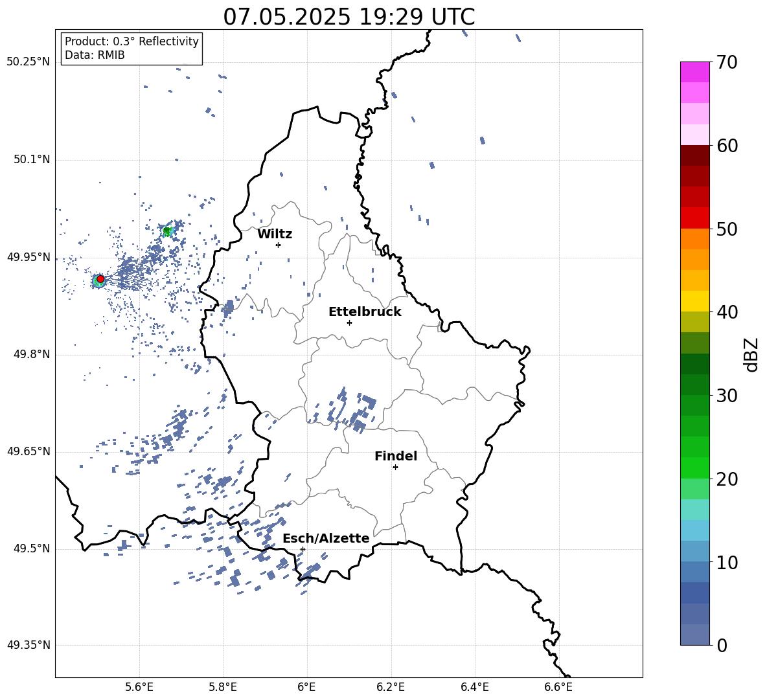767x700 pixels.
Task: Click the dark green swatch near 35 dBZ
Action: [694, 364]
